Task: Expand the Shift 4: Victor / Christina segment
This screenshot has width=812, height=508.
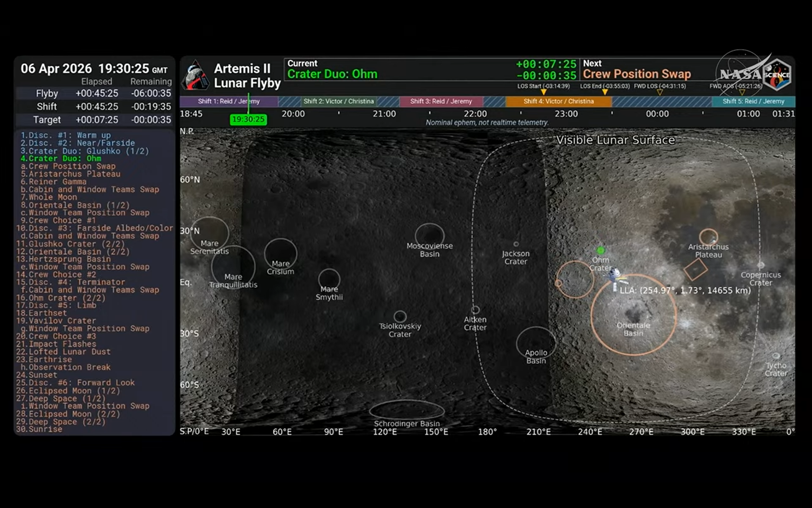Action: [x=559, y=101]
